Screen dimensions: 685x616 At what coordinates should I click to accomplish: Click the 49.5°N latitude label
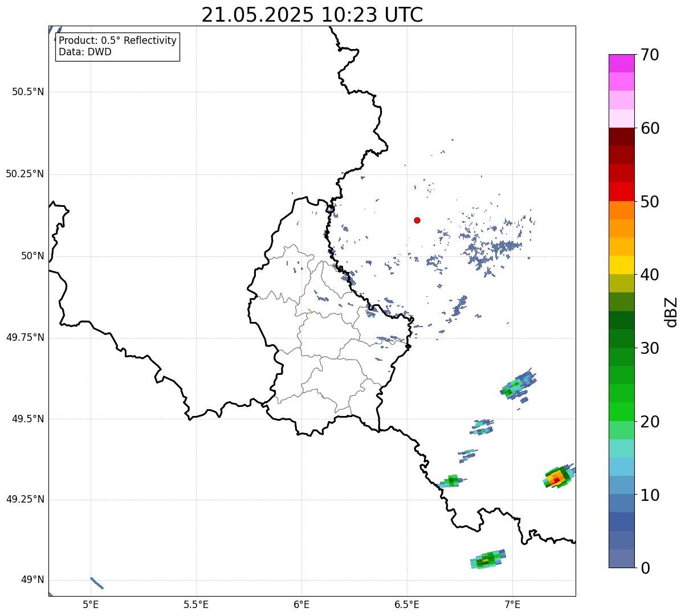pyautogui.click(x=28, y=419)
